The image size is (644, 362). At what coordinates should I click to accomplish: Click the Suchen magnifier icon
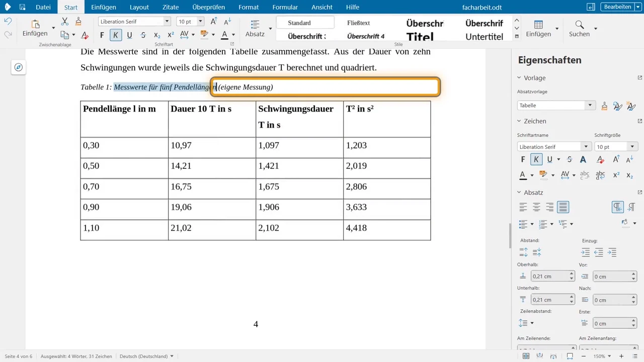(x=579, y=29)
